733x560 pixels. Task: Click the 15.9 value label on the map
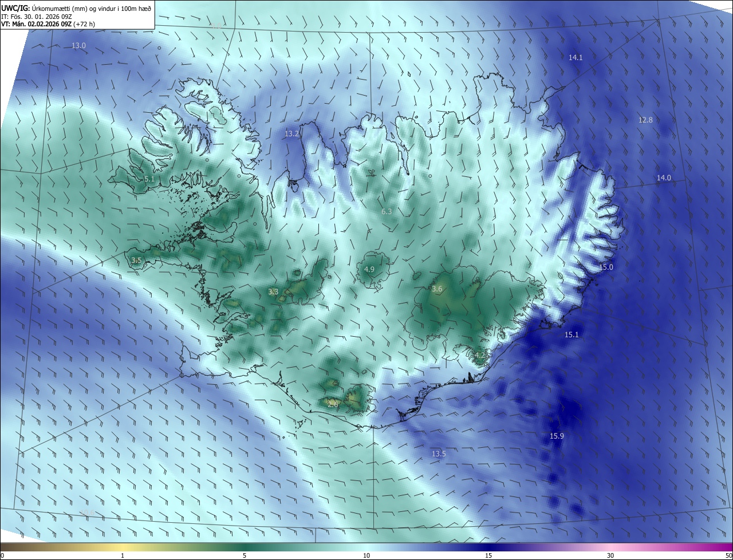[557, 436]
